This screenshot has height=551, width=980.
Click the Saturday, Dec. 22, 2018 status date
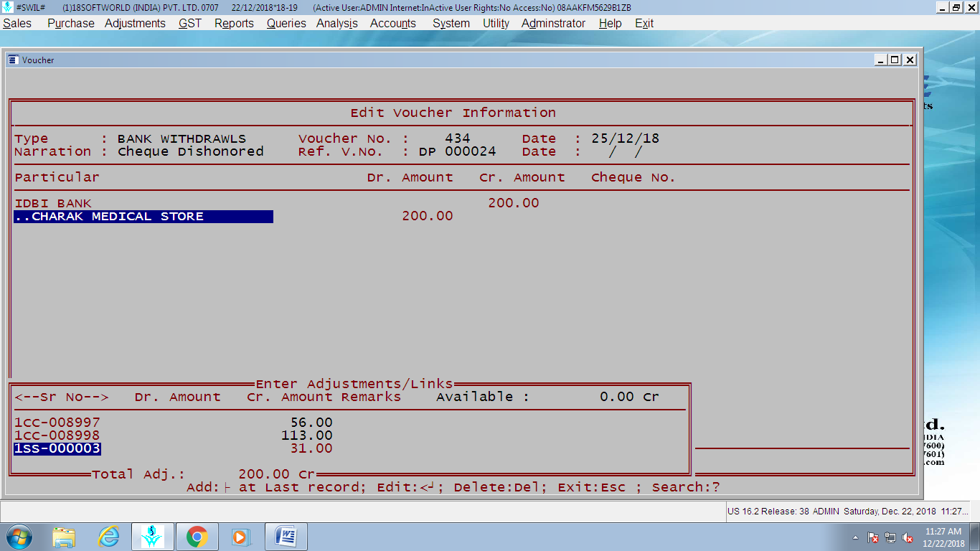coord(890,512)
